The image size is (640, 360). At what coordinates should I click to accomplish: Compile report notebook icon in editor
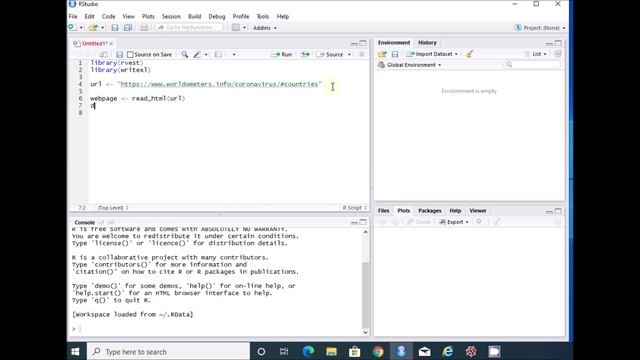click(218, 54)
